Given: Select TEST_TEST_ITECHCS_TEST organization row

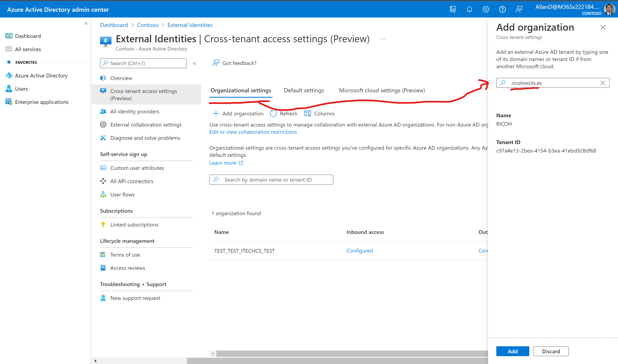Looking at the screenshot, I should coord(349,251).
